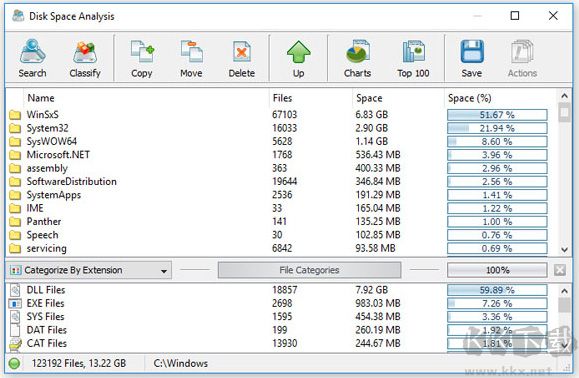Click the 983.03 MB space value
579x378 pixels.
[x=379, y=303]
